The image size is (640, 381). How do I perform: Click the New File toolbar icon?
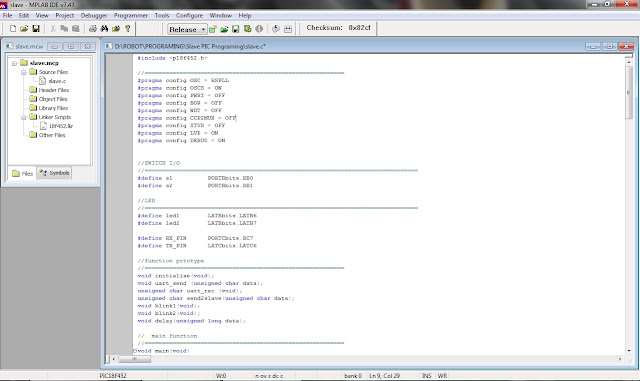pyautogui.click(x=13, y=29)
